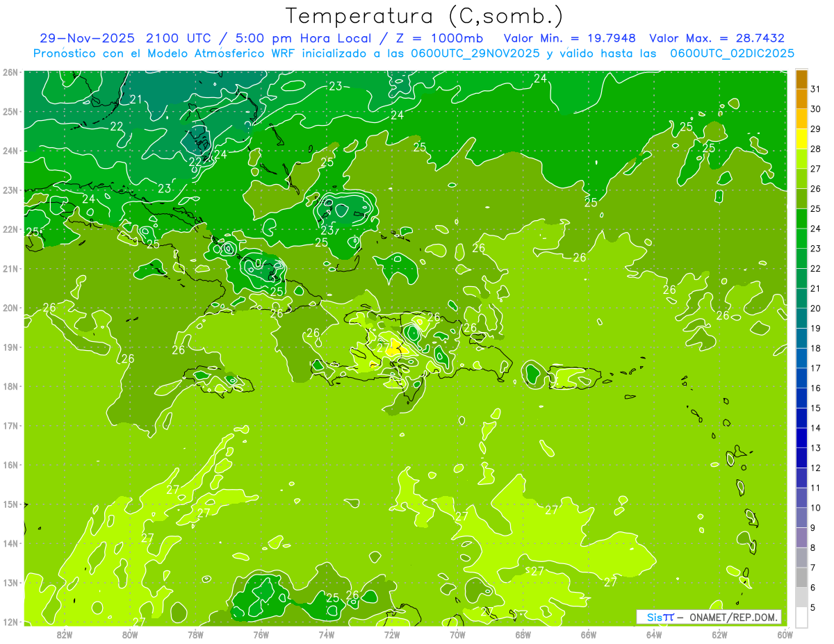Pick the gray colorbar segment between 7 and 8
Screen dimensions: 834x644
point(802,558)
